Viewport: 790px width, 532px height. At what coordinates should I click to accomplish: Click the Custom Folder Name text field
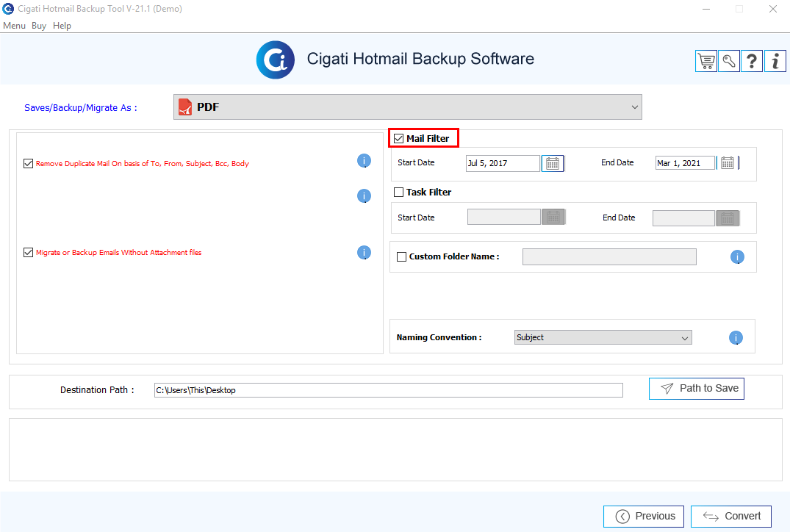click(x=609, y=256)
